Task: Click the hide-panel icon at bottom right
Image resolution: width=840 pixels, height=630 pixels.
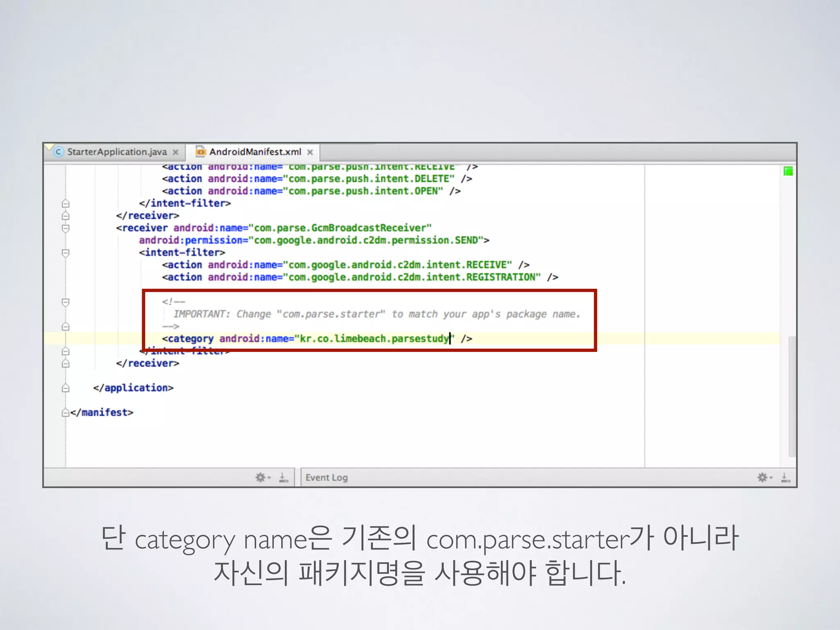Action: point(785,478)
